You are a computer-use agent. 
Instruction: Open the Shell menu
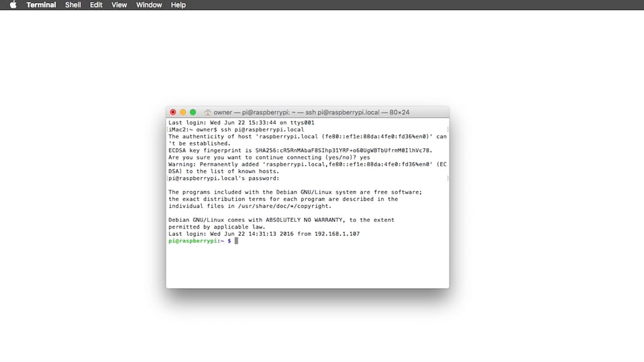[72, 5]
